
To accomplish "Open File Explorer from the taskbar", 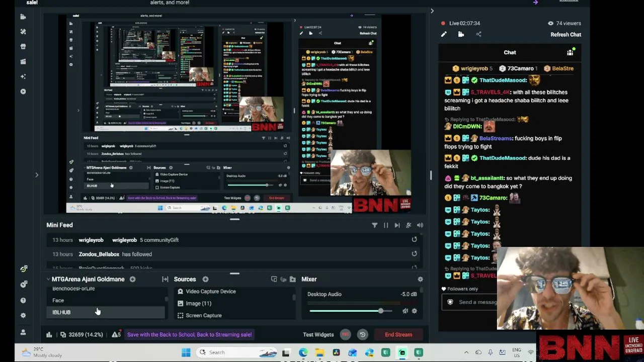I will [319, 352].
